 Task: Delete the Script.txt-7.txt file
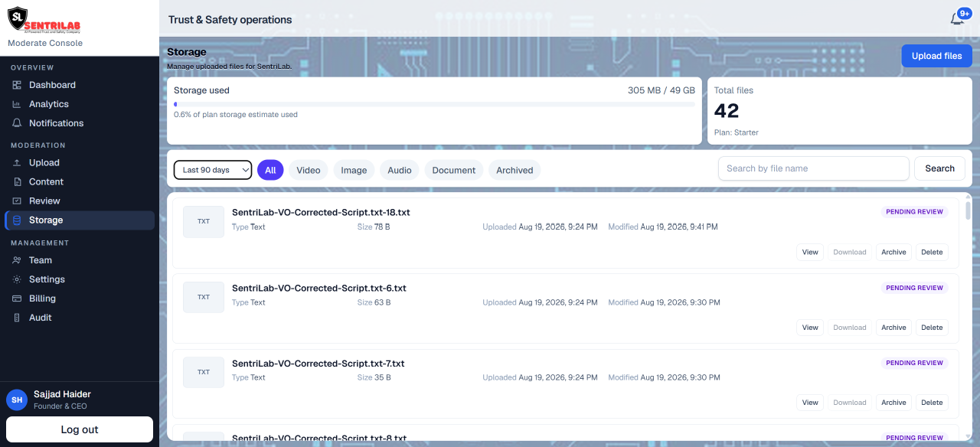[932, 403]
